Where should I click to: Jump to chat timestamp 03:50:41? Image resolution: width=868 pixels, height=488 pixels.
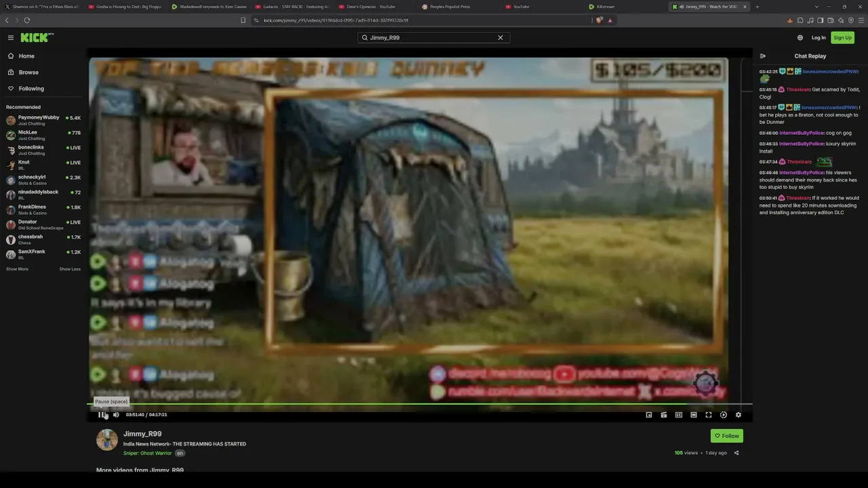click(768, 198)
